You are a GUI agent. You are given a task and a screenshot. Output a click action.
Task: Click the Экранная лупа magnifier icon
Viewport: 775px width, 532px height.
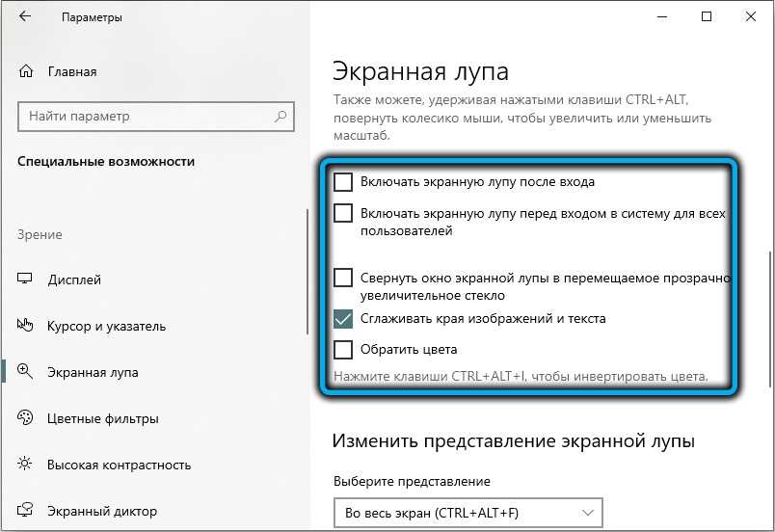[x=26, y=372]
